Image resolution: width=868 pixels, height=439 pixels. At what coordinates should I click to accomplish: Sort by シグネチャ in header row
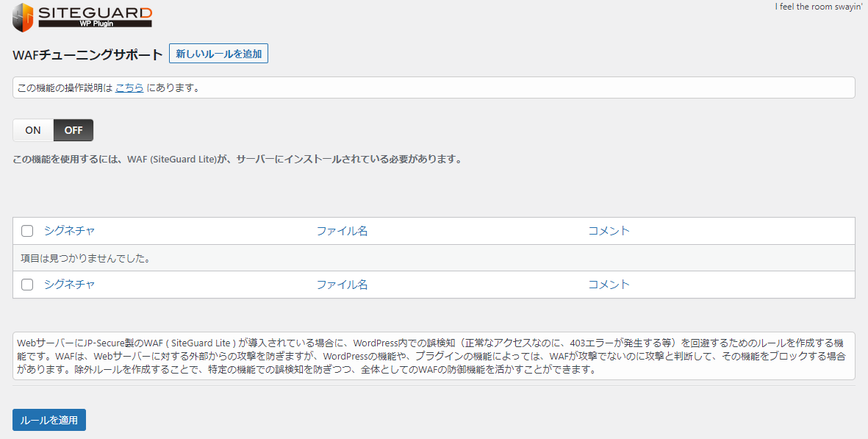69,231
